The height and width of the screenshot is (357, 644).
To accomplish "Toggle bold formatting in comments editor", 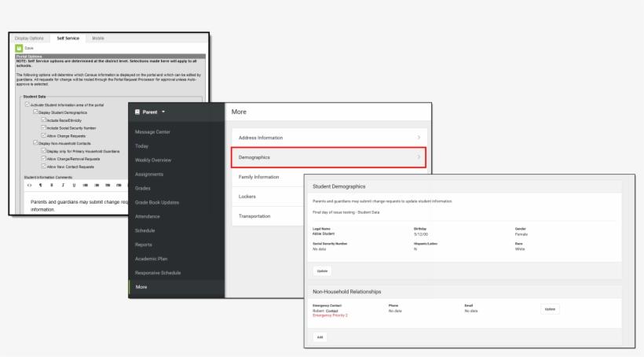I will tap(51, 185).
